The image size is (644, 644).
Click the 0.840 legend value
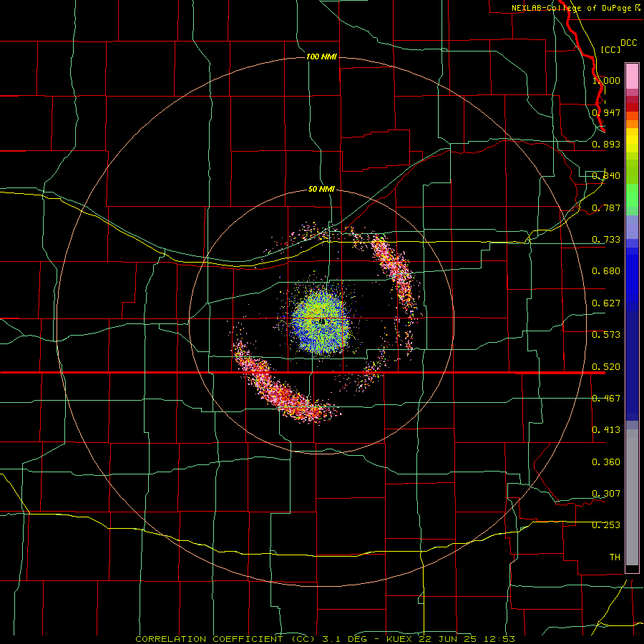(606, 176)
